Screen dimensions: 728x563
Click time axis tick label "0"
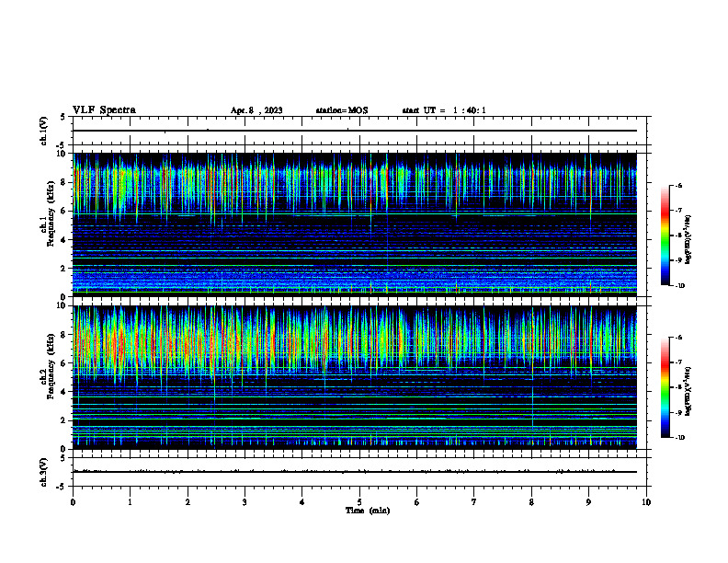point(73,502)
